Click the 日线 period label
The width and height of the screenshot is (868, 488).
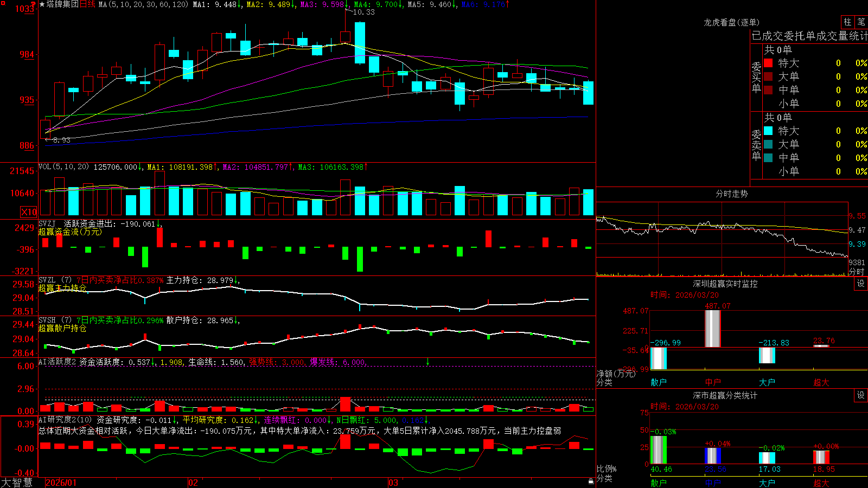point(87,4)
